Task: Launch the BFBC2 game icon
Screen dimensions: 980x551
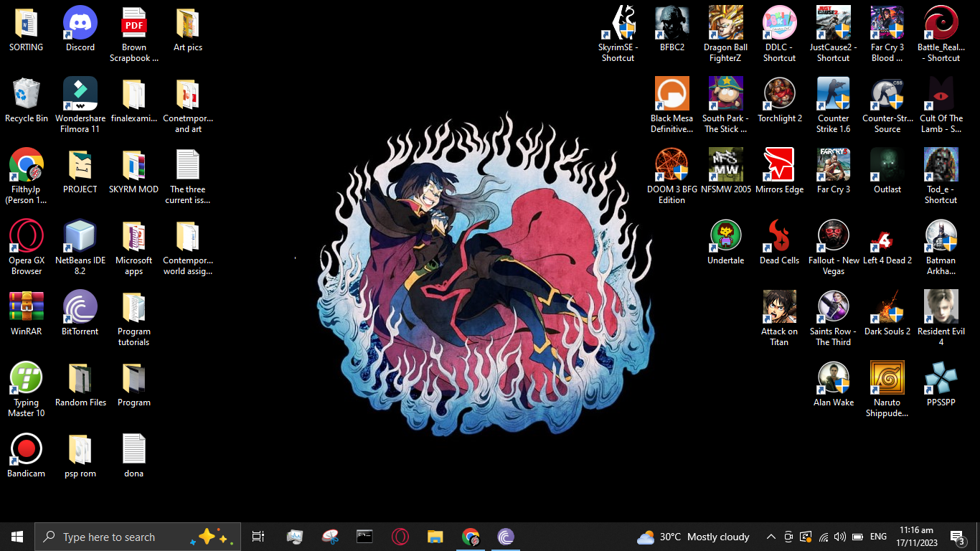Action: pyautogui.click(x=672, y=29)
